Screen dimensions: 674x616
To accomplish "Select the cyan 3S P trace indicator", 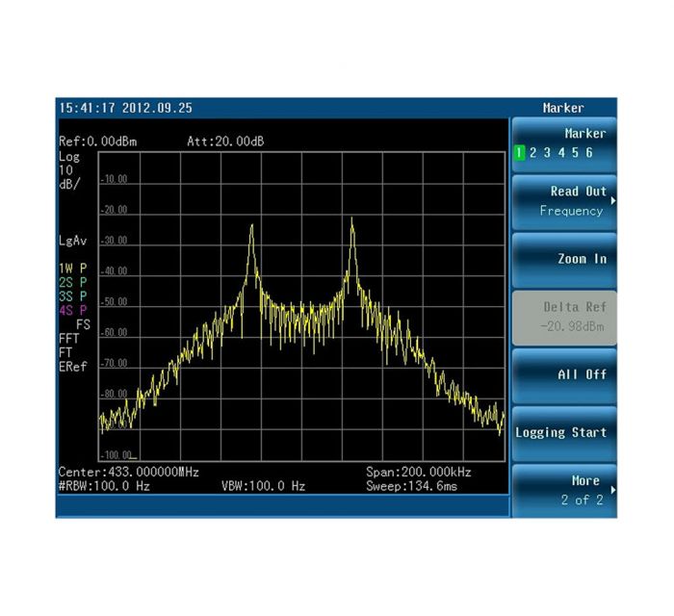I will (x=73, y=295).
